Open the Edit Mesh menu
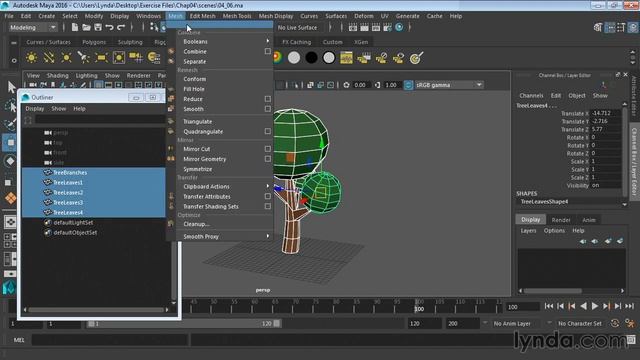 click(202, 16)
